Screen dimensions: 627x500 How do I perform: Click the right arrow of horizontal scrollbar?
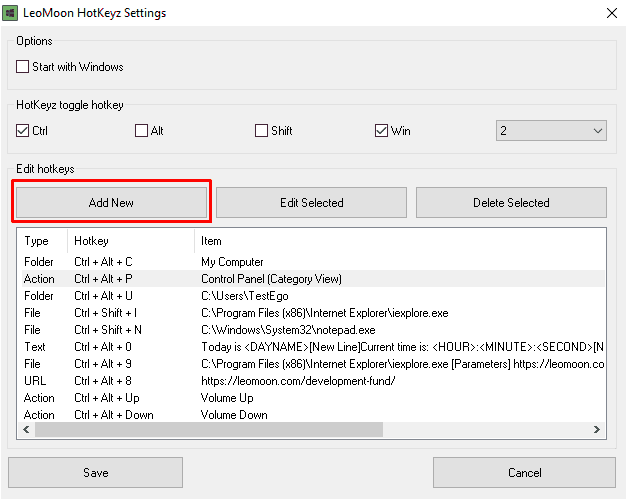point(597,429)
